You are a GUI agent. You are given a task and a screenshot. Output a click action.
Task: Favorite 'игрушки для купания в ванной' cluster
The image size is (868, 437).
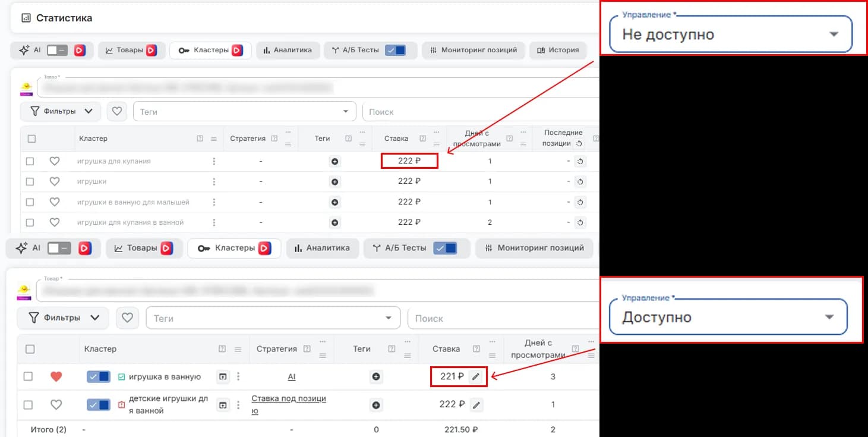click(55, 222)
